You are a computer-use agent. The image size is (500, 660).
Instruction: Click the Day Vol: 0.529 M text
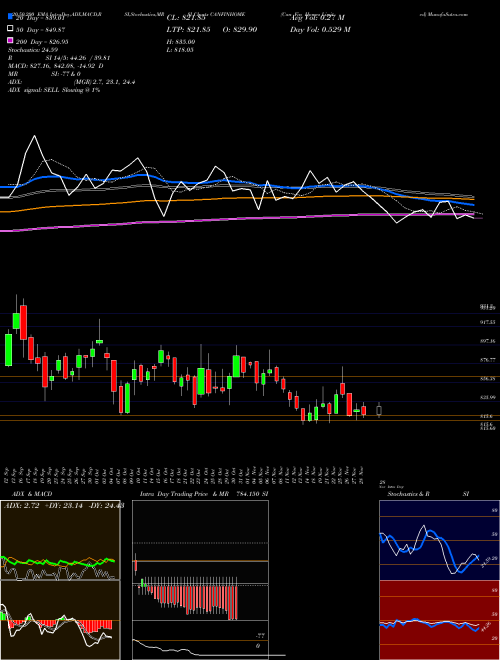pos(320,30)
